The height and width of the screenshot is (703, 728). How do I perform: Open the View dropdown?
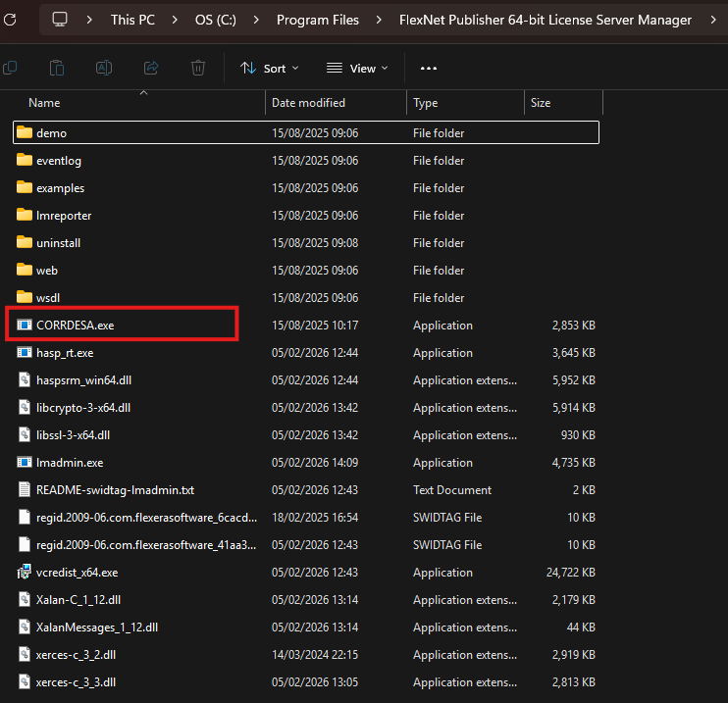click(x=357, y=69)
